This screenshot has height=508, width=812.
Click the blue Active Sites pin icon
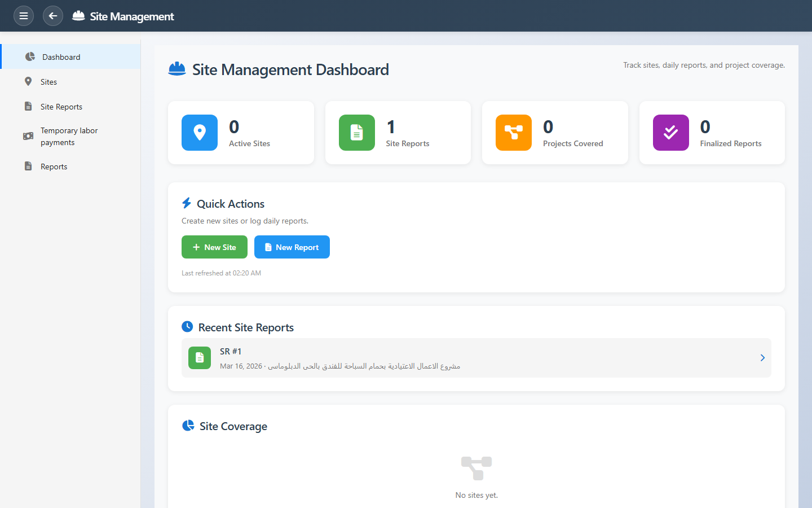pos(200,133)
